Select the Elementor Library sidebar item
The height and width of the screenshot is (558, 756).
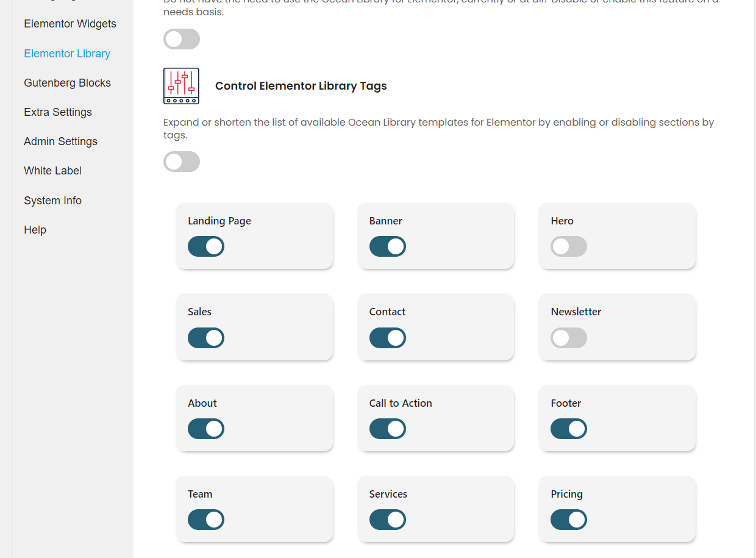[67, 54]
